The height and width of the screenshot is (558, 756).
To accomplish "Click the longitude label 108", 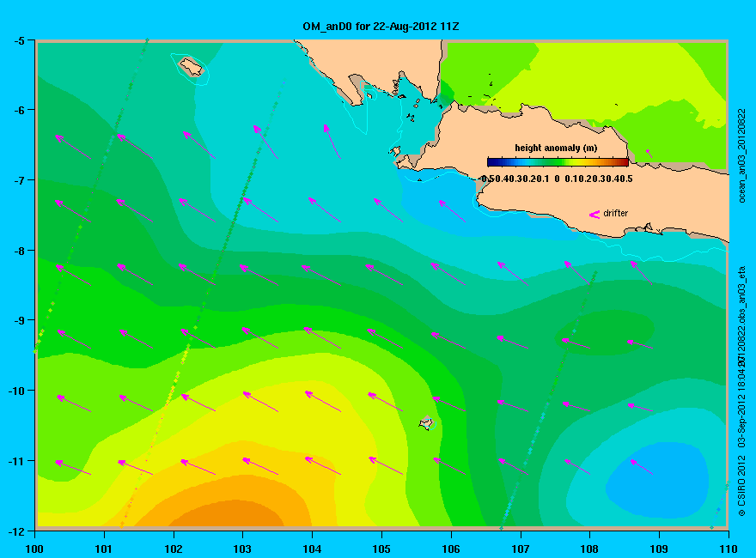I will click(589, 549).
